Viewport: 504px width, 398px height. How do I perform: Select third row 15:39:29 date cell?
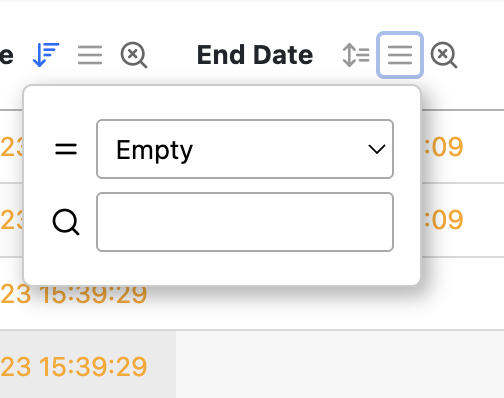(x=74, y=294)
